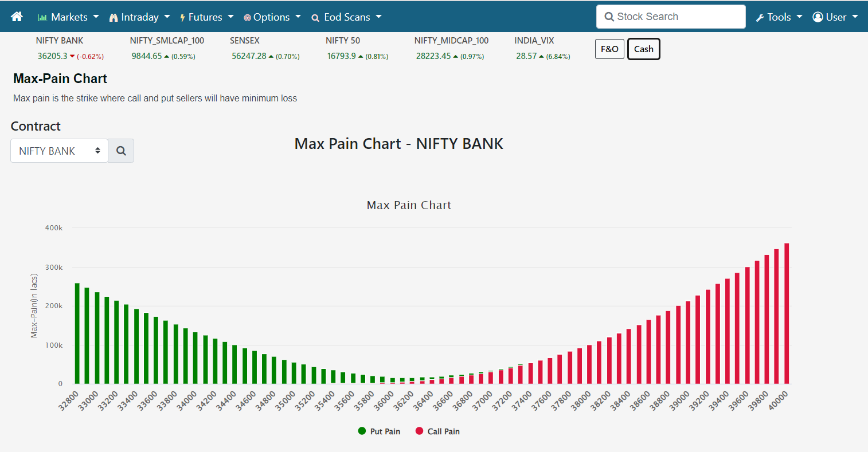
Task: Click the NIFTY 50 index ticker
Action: coord(343,41)
